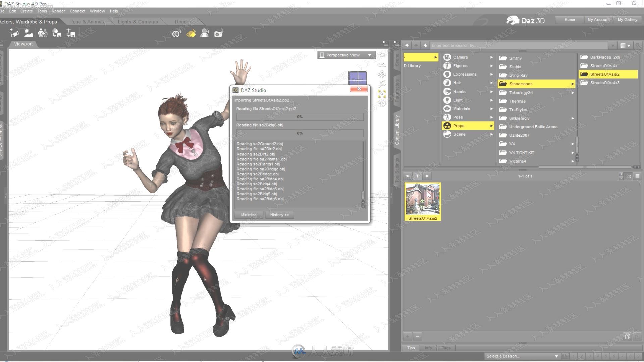
Task: Click the Pose category icon
Action: click(447, 117)
